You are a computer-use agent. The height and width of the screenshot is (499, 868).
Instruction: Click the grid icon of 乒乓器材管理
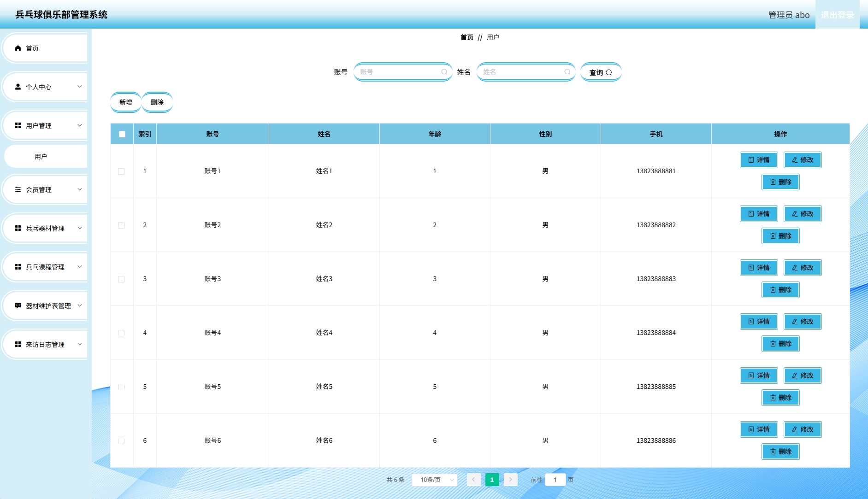(18, 228)
